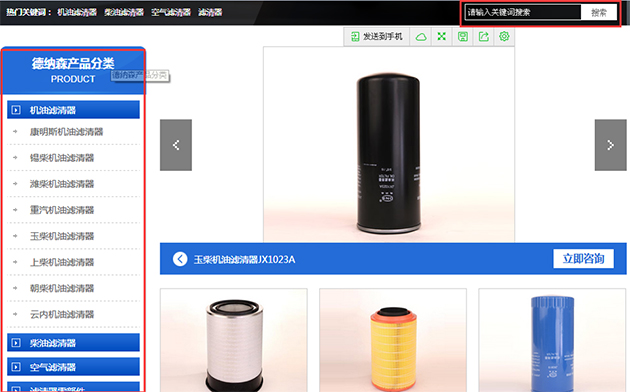Open 朝柴机油滤清器 subcategory
This screenshot has height=392, width=630.
tap(62, 288)
